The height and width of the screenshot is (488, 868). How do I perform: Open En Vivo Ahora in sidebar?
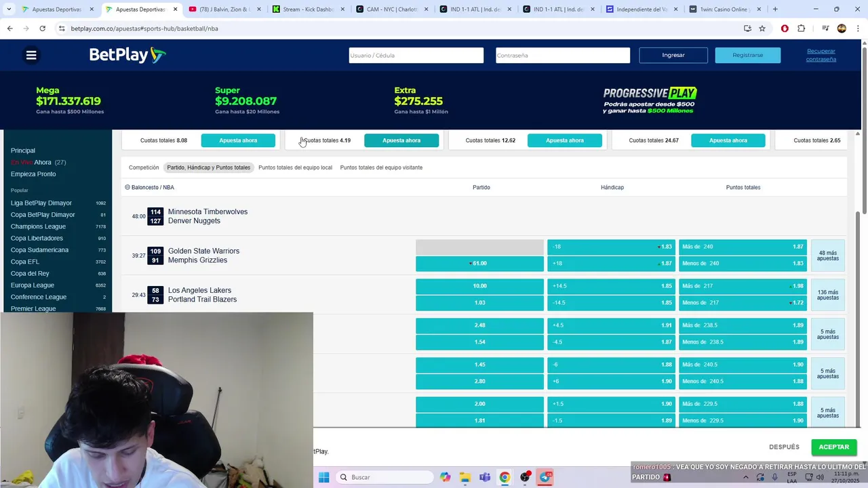tap(38, 162)
